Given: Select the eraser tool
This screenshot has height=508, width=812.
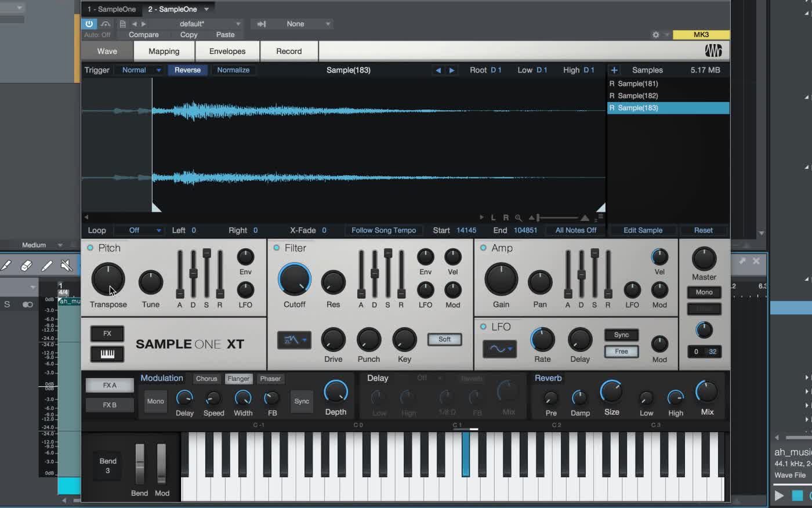Looking at the screenshot, I should (x=26, y=266).
